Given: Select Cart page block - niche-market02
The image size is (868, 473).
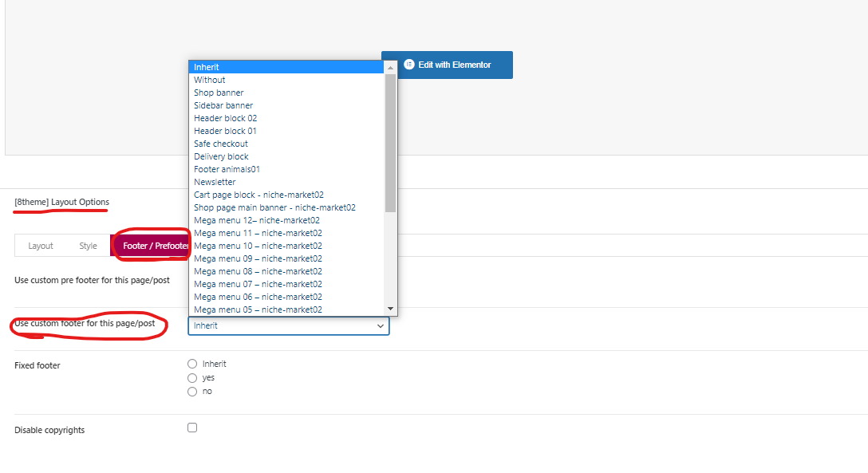Looking at the screenshot, I should pyautogui.click(x=286, y=195).
